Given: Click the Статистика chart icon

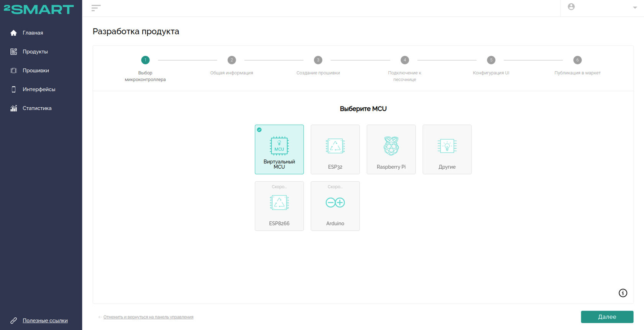Looking at the screenshot, I should click(14, 108).
